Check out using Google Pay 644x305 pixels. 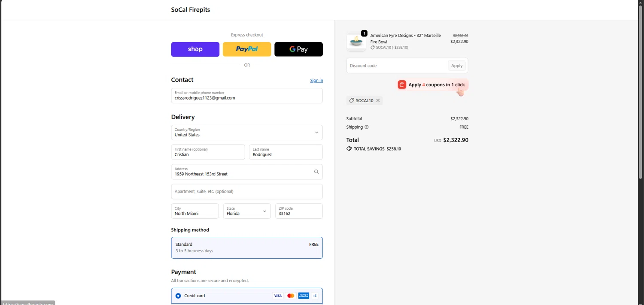[x=298, y=49]
